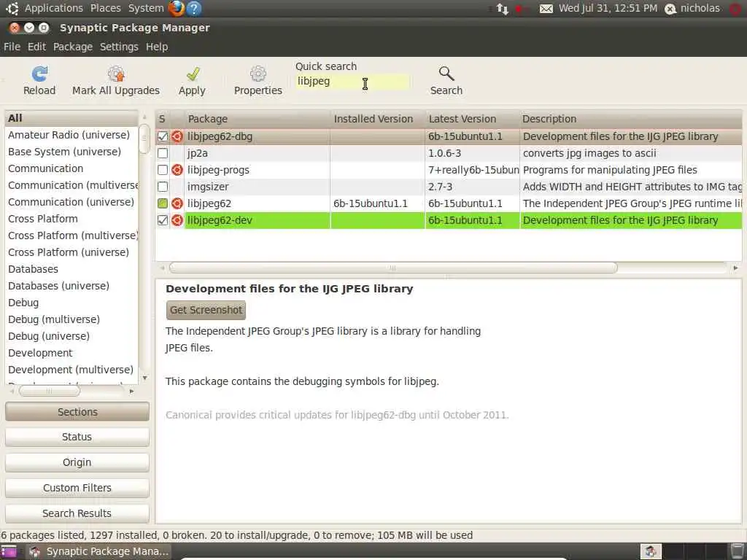Show Custom Filters list

tap(77, 488)
